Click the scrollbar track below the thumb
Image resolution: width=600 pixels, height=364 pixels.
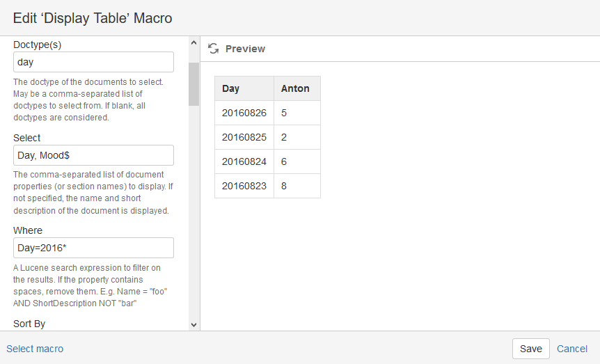click(x=194, y=209)
